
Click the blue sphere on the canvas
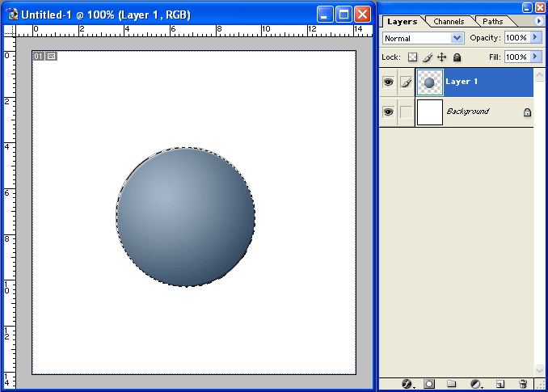click(x=186, y=217)
